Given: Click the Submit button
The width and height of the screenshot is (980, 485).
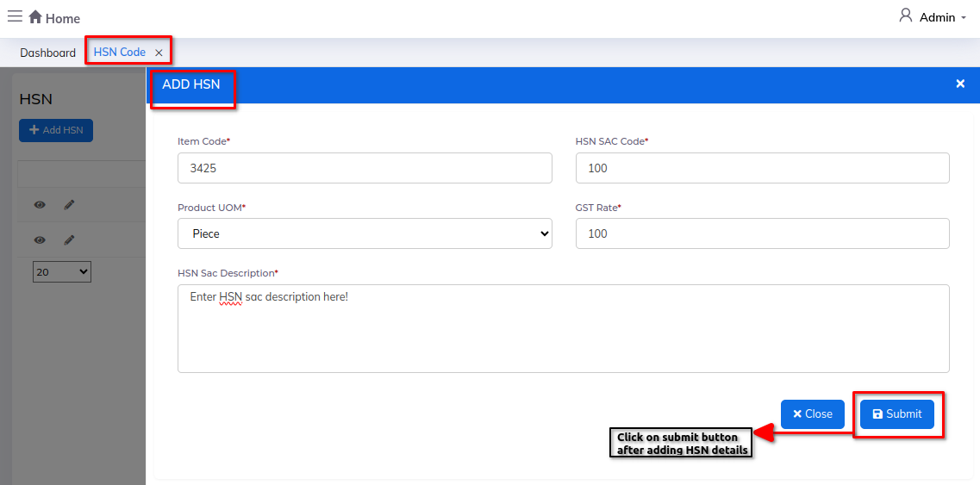Looking at the screenshot, I should point(897,413).
